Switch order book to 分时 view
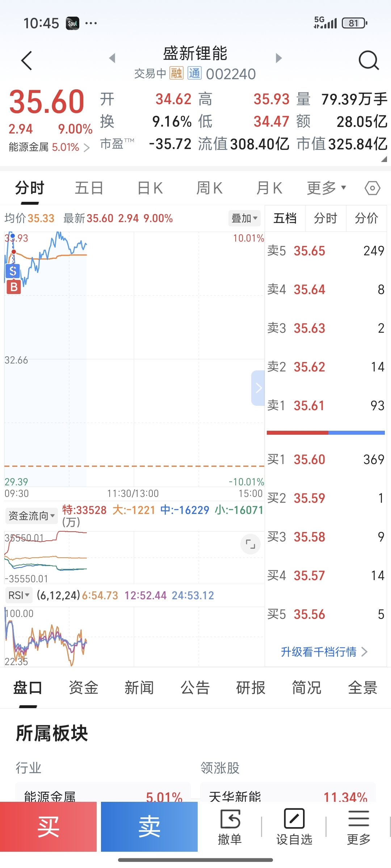The width and height of the screenshot is (391, 868). [325, 218]
